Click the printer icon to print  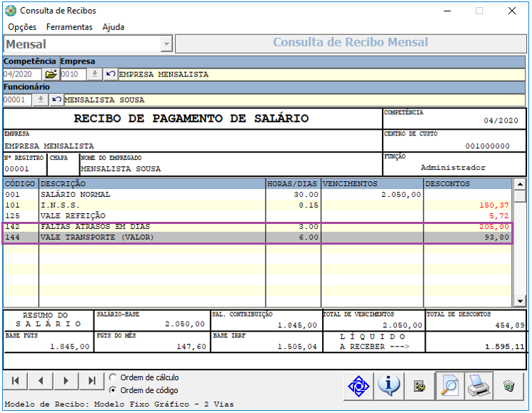click(x=478, y=386)
